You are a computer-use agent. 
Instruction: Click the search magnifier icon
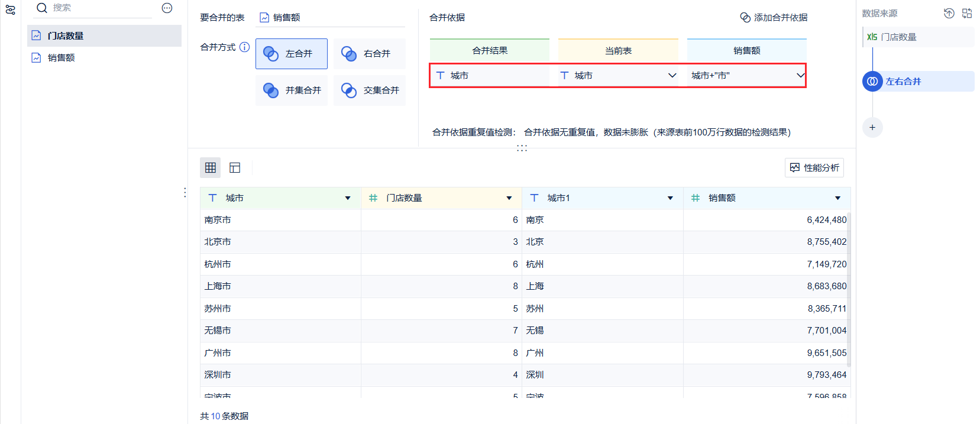point(41,8)
